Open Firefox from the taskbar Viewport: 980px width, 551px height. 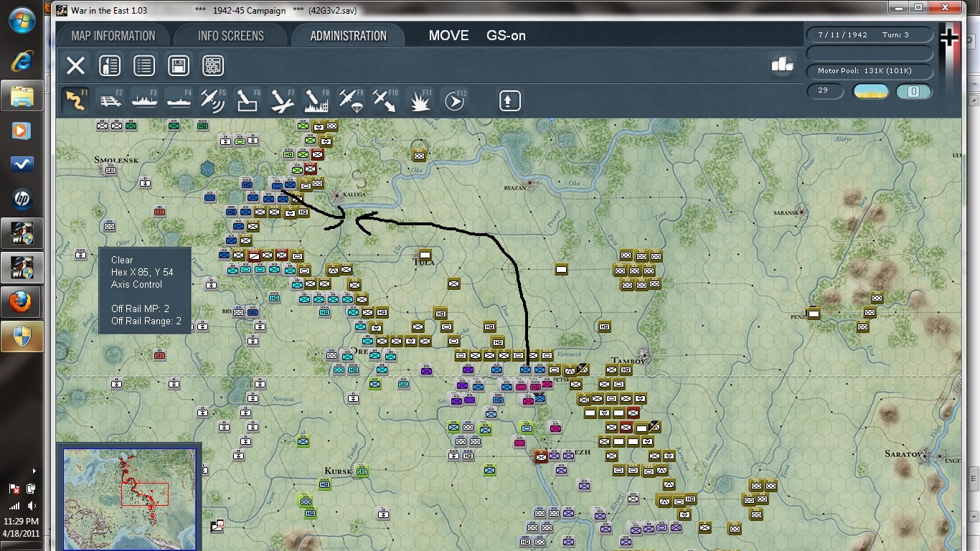[x=22, y=302]
